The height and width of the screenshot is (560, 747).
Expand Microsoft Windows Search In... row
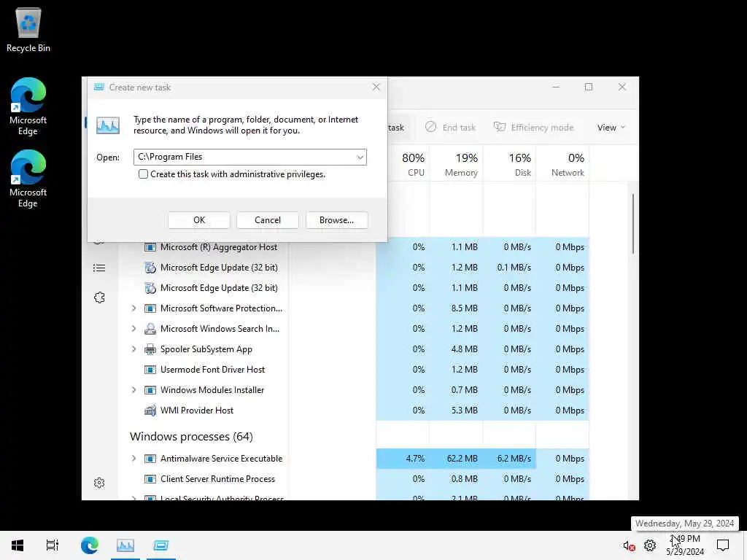pyautogui.click(x=134, y=329)
